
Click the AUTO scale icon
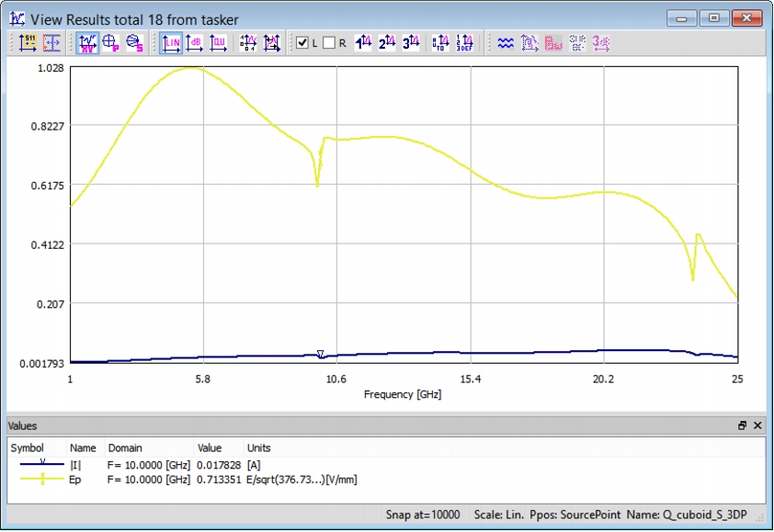click(440, 43)
